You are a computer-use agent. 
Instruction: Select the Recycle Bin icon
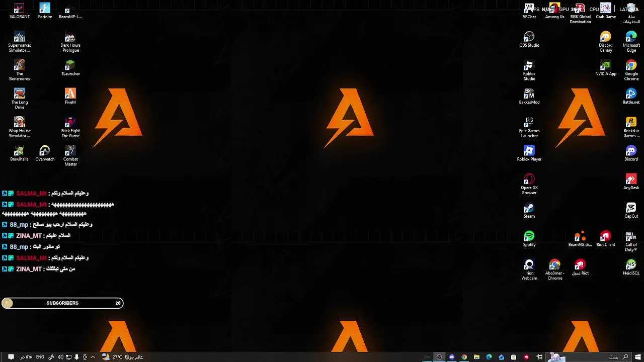(x=631, y=14)
